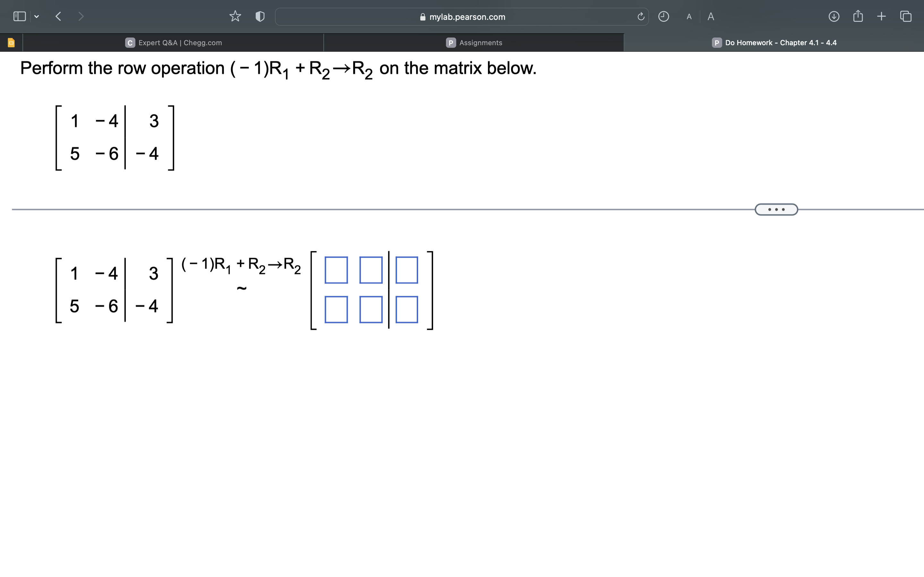
Task: Open the Share menu
Action: coord(858,16)
